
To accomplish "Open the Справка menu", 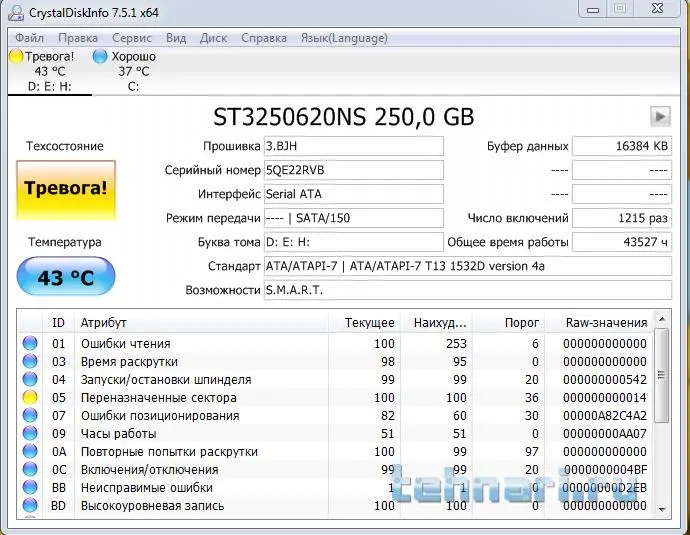I will point(264,38).
